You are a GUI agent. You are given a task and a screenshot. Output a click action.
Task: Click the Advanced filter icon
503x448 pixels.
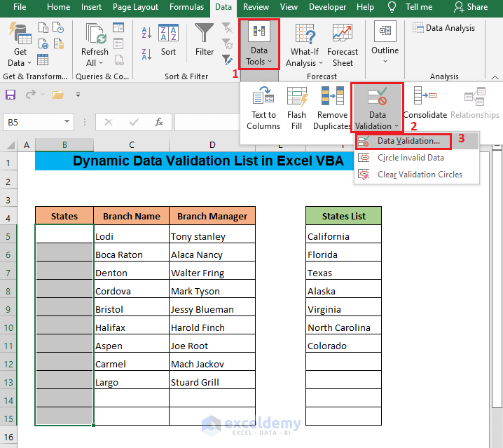pos(227,60)
